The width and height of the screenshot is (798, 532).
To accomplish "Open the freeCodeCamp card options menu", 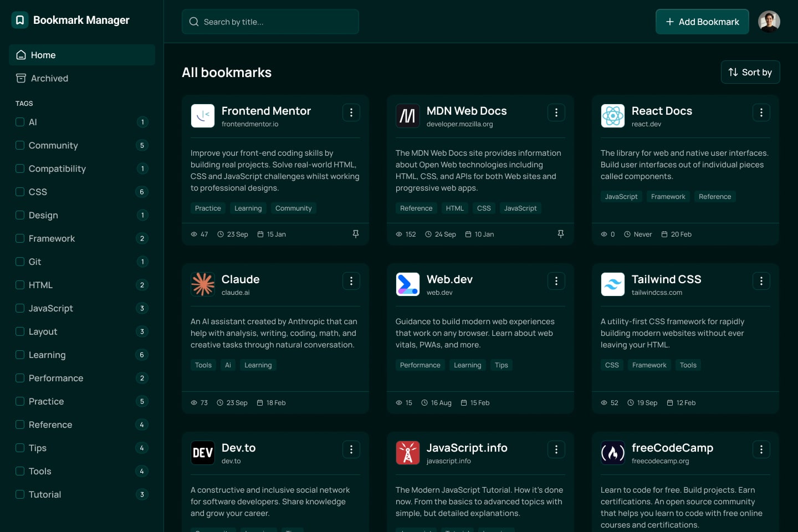I will pos(761,449).
